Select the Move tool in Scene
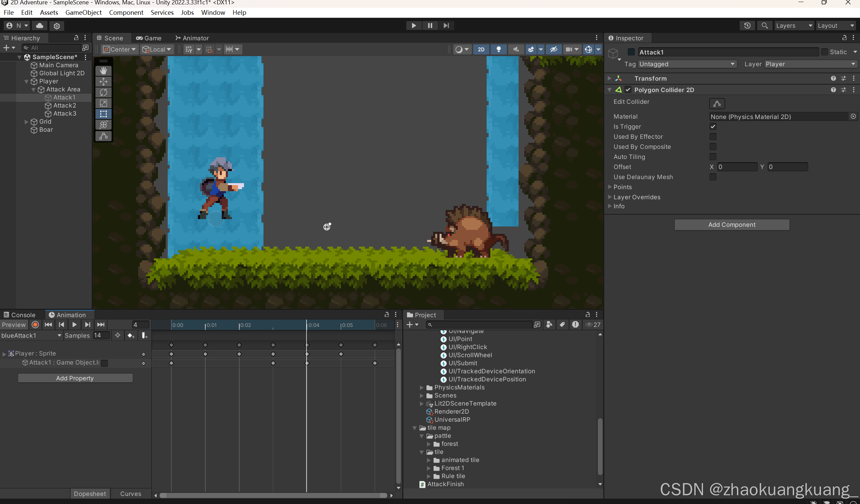860x504 pixels. click(104, 82)
